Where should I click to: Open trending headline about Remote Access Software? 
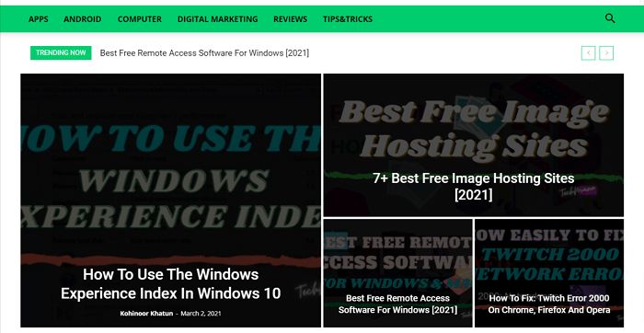(204, 53)
